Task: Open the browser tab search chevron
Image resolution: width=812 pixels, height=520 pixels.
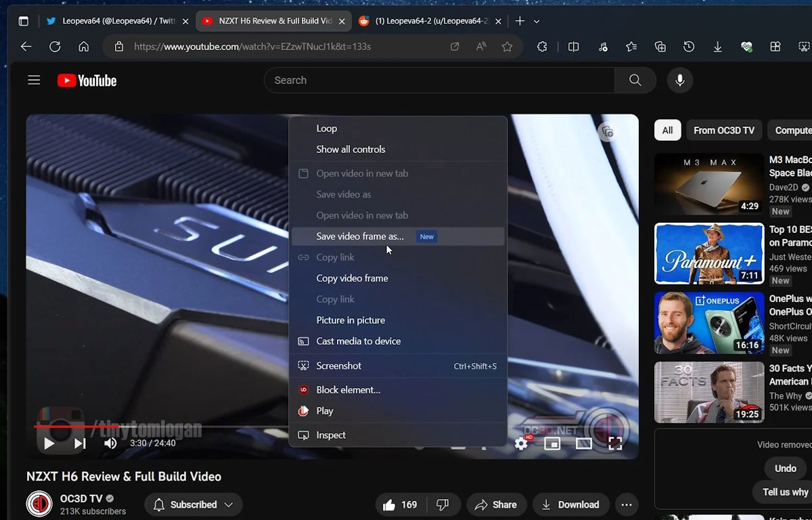Action: click(x=536, y=21)
